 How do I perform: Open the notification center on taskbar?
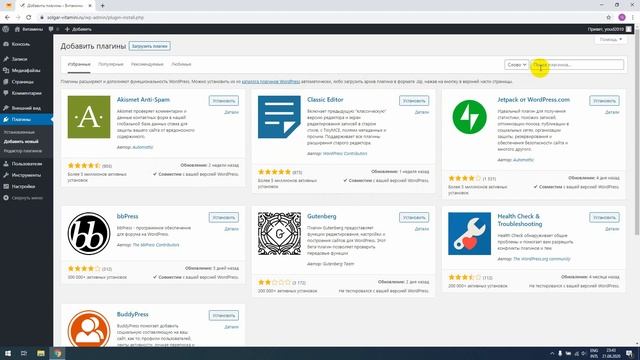point(629,353)
